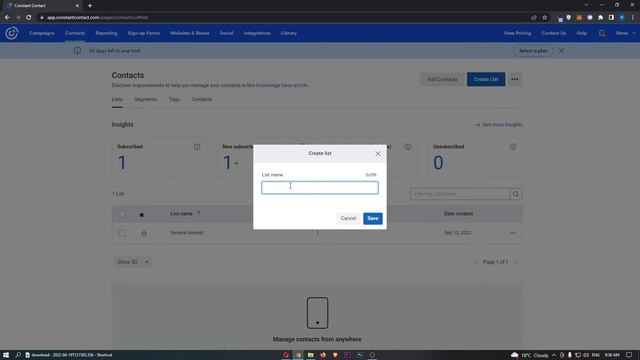This screenshot has height=360, width=640.
Task: Close the Create list dialog
Action: point(378,154)
